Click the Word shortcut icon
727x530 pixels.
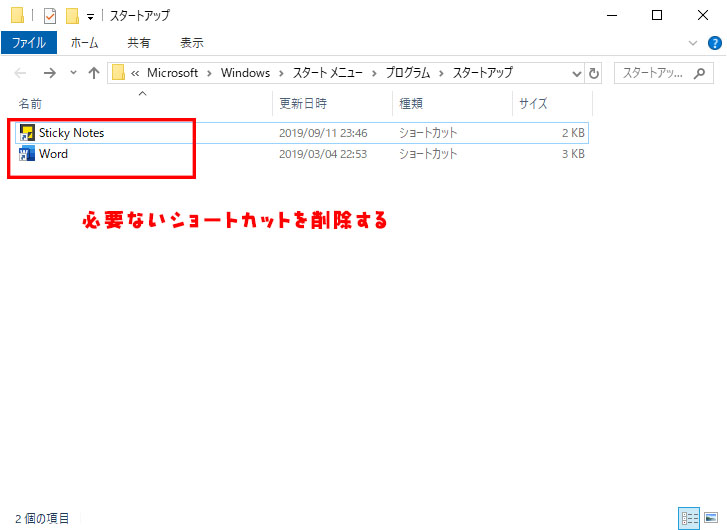(26, 153)
